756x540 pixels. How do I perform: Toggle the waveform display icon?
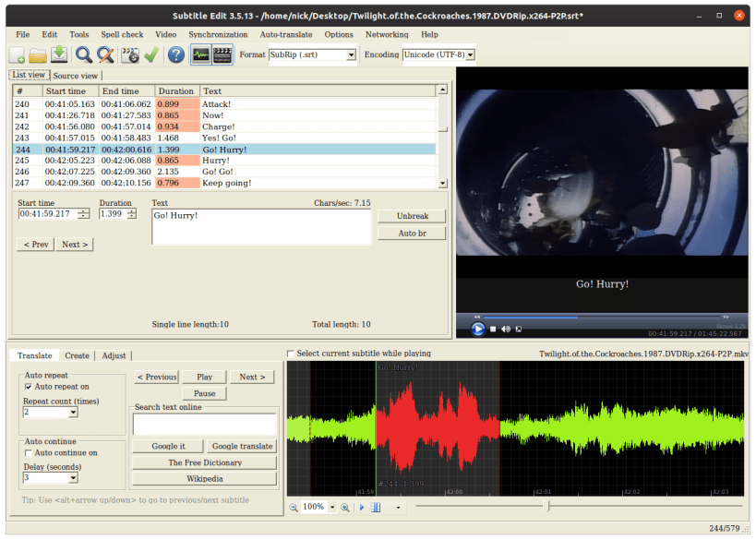pos(200,55)
